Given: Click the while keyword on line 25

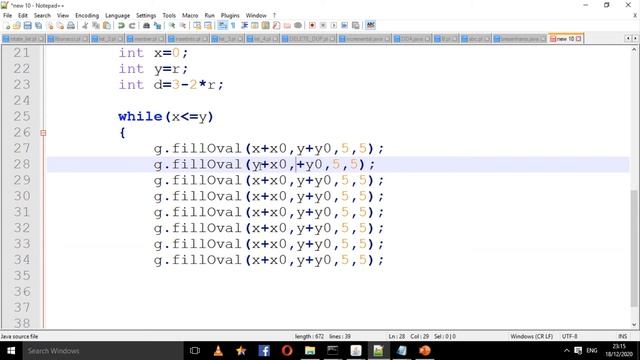Looking at the screenshot, I should point(140,117).
